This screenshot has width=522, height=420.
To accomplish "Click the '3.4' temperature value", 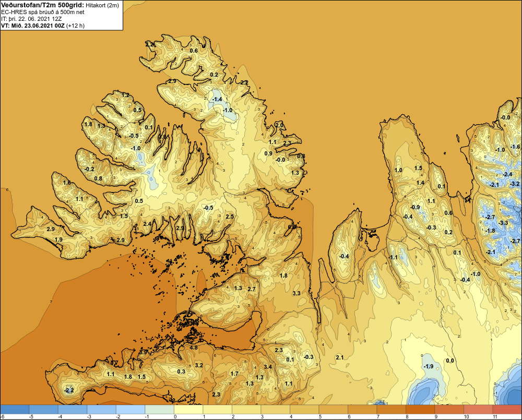I will [x=268, y=367].
